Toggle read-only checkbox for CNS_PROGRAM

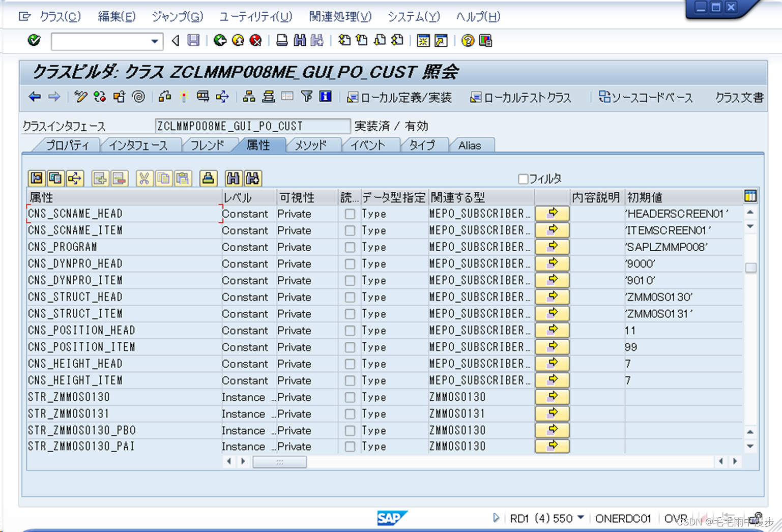(x=350, y=247)
